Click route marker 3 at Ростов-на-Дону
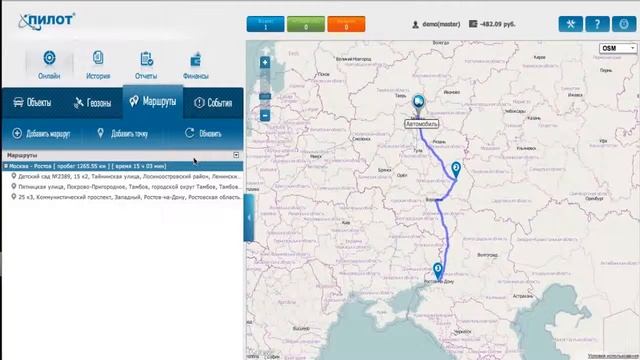This screenshot has height=360, width=640. coord(438,271)
